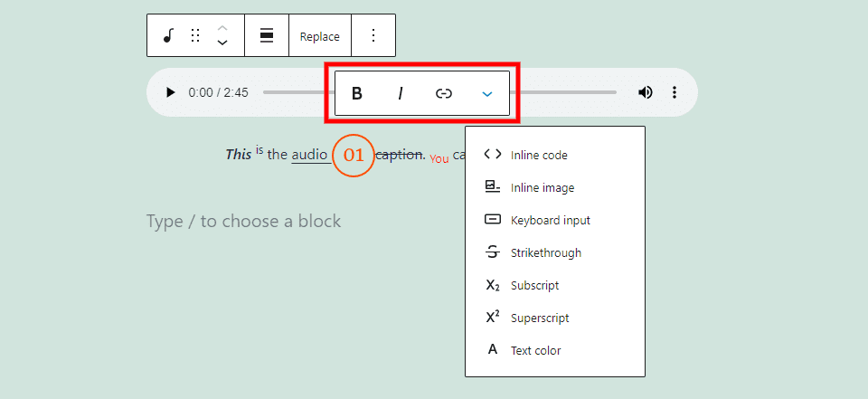Click the Replace audio button
This screenshot has height=399, width=868.
coord(320,36)
